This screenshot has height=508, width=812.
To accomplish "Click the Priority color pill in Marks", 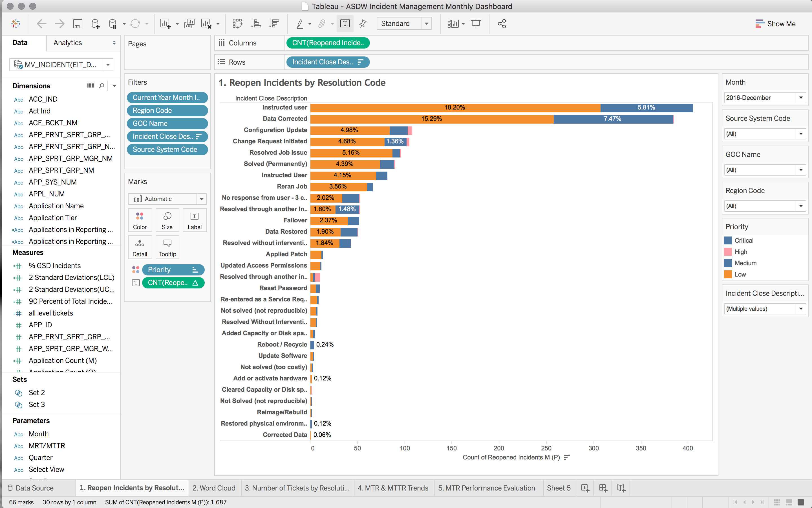I will (x=173, y=270).
